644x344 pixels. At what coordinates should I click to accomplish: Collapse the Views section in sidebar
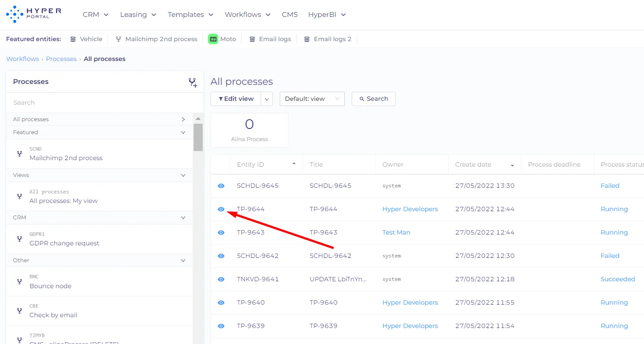click(183, 175)
